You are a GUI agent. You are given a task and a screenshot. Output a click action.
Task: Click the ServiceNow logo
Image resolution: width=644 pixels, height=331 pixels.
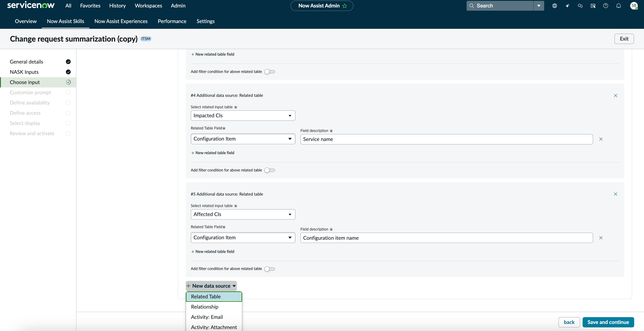(31, 5)
